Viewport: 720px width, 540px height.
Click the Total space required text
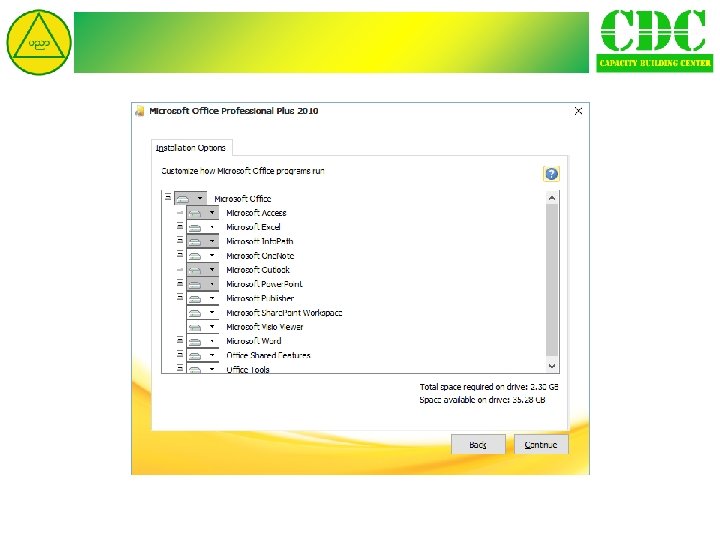click(489, 387)
